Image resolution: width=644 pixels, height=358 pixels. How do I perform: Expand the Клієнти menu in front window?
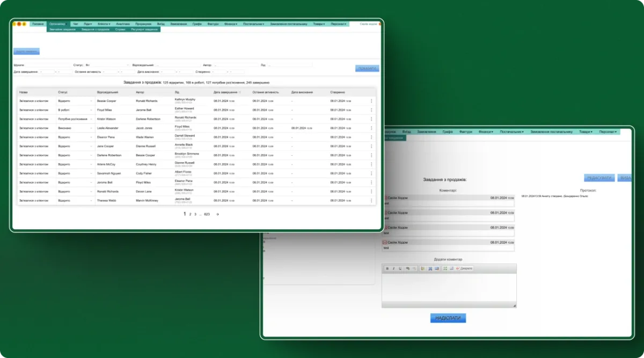(104, 24)
